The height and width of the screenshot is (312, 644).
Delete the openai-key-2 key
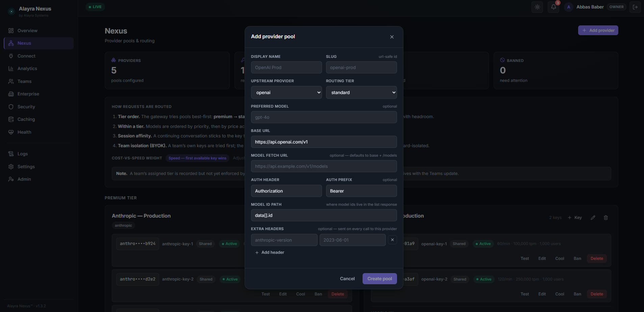pyautogui.click(x=597, y=294)
